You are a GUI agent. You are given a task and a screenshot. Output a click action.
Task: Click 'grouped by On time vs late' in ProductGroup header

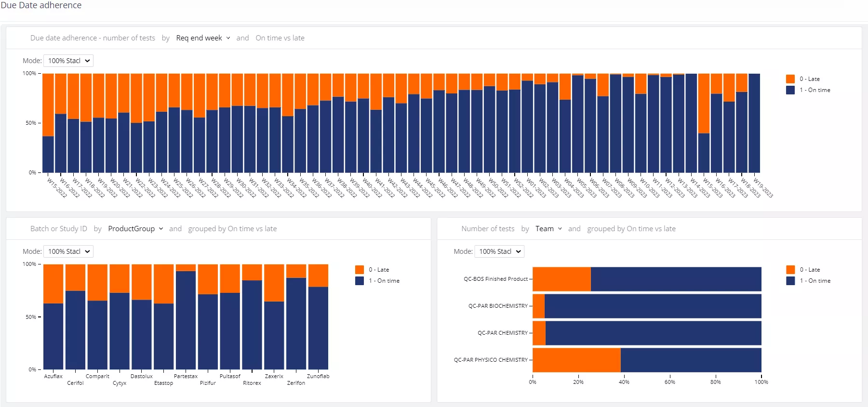tap(232, 229)
